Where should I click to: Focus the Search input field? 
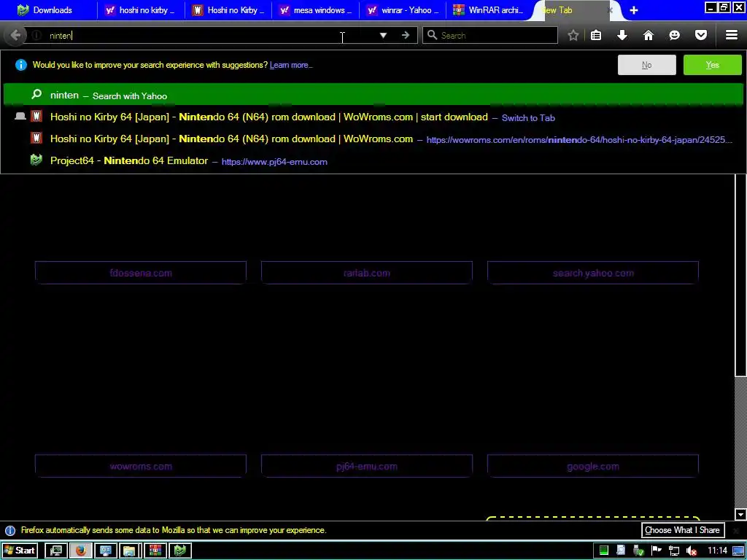click(x=489, y=35)
